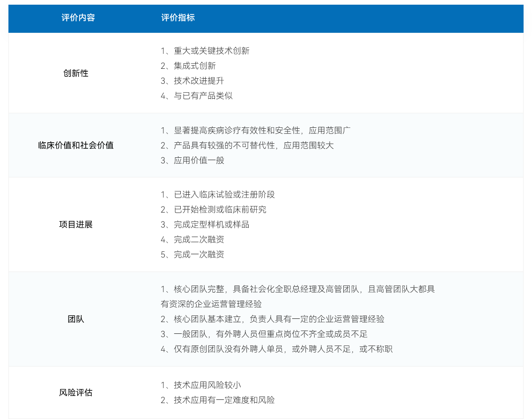Screen dimensions: 532x419
Task: Select the 技术应用风险较小 indicator
Action: [x=201, y=385]
